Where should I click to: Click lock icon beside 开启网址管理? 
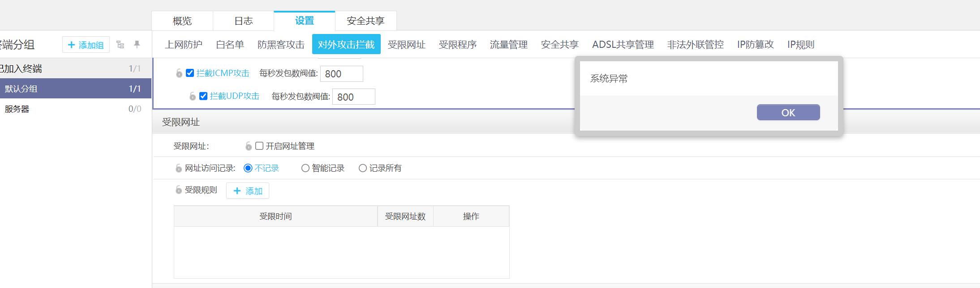click(x=249, y=146)
